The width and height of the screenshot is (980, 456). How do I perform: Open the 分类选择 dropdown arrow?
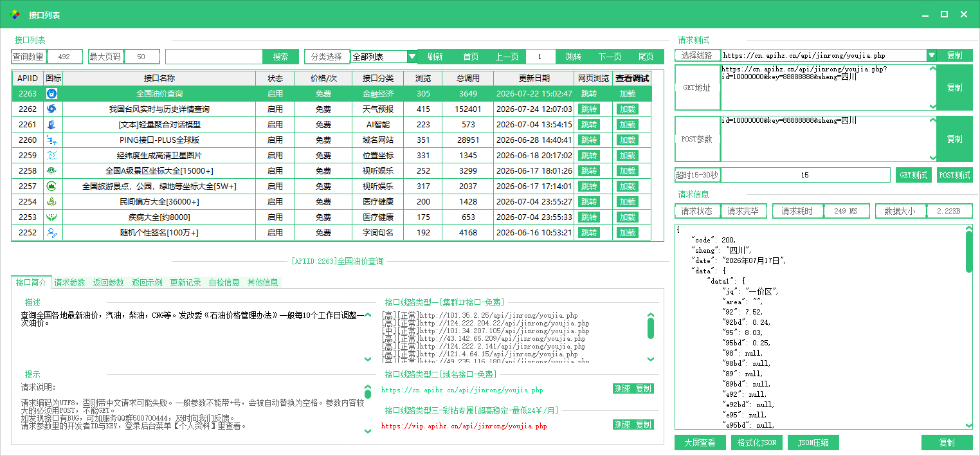click(x=412, y=57)
